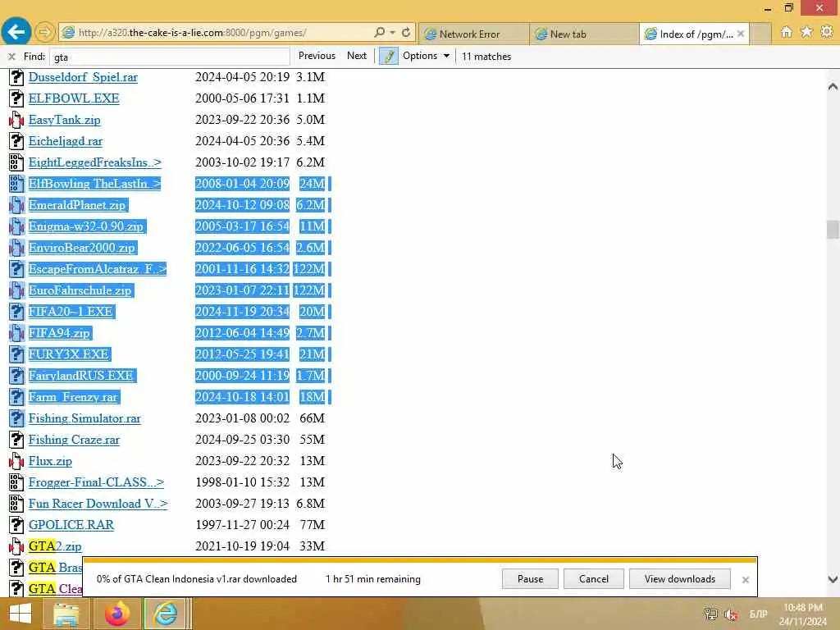The width and height of the screenshot is (840, 630).
Task: Switch to the New tab tab
Action: click(x=584, y=34)
